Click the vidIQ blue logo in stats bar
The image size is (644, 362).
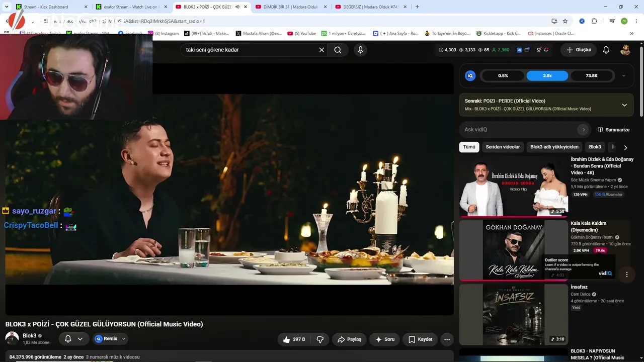[x=519, y=50]
